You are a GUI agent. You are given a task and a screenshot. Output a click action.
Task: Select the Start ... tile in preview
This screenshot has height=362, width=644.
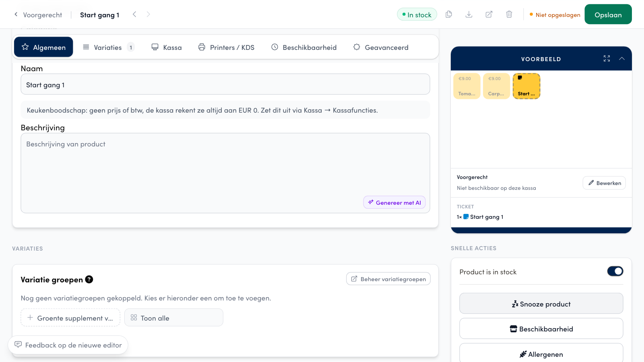pyautogui.click(x=526, y=86)
